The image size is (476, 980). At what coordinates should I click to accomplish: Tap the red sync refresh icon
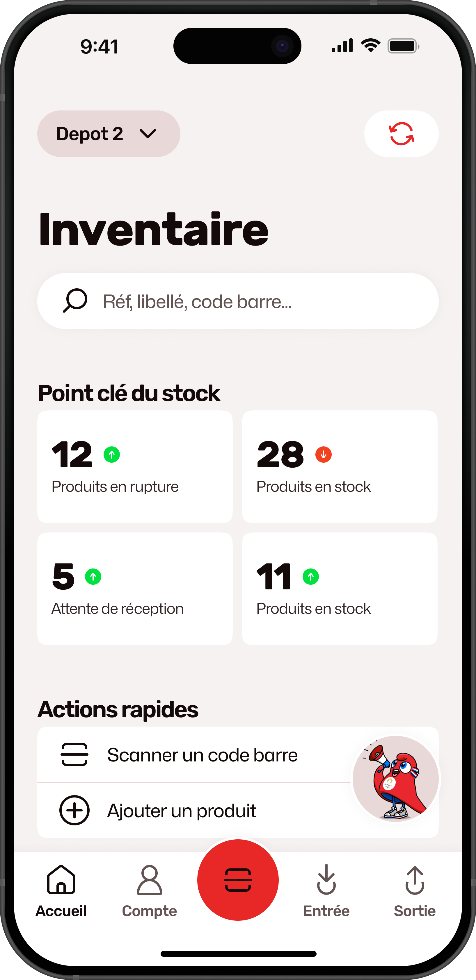point(401,133)
